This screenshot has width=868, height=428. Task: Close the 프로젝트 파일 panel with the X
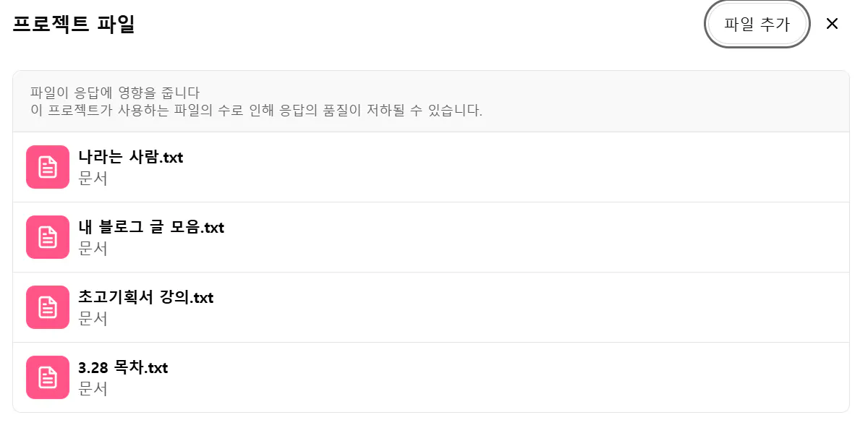(x=832, y=24)
